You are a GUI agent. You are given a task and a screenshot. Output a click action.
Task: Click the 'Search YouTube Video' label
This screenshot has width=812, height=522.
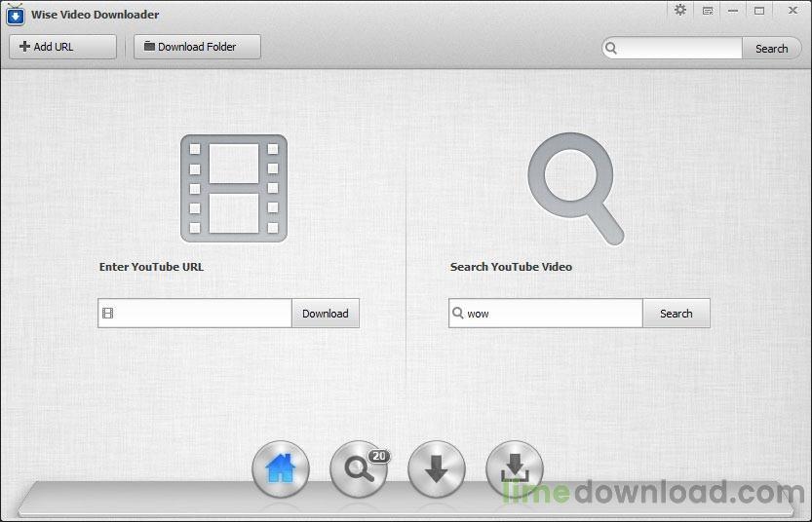click(x=511, y=267)
